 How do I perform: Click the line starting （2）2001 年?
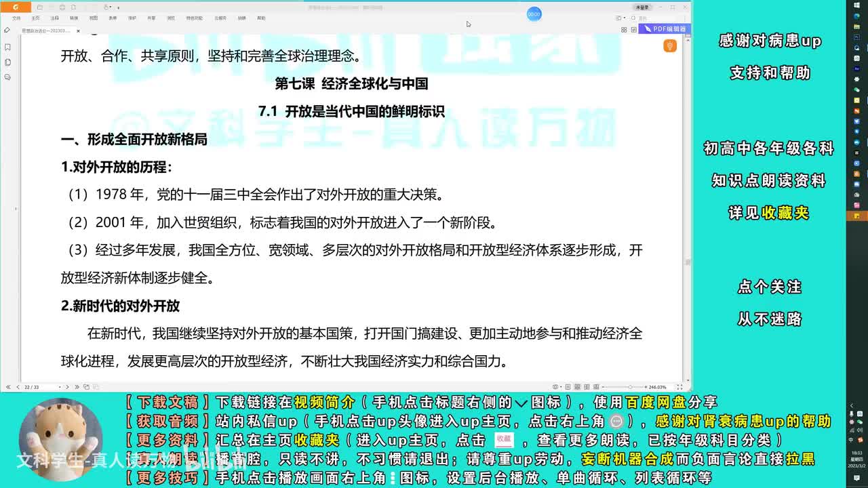[280, 222]
